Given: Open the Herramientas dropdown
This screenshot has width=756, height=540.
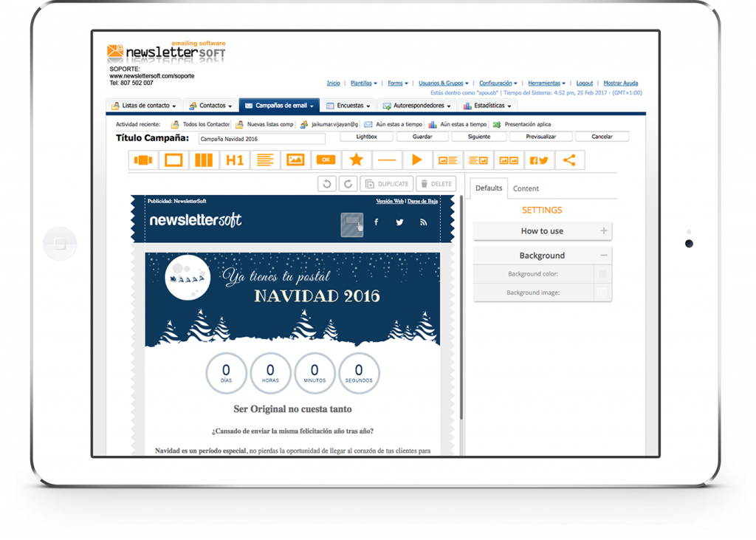Looking at the screenshot, I should pyautogui.click(x=546, y=83).
